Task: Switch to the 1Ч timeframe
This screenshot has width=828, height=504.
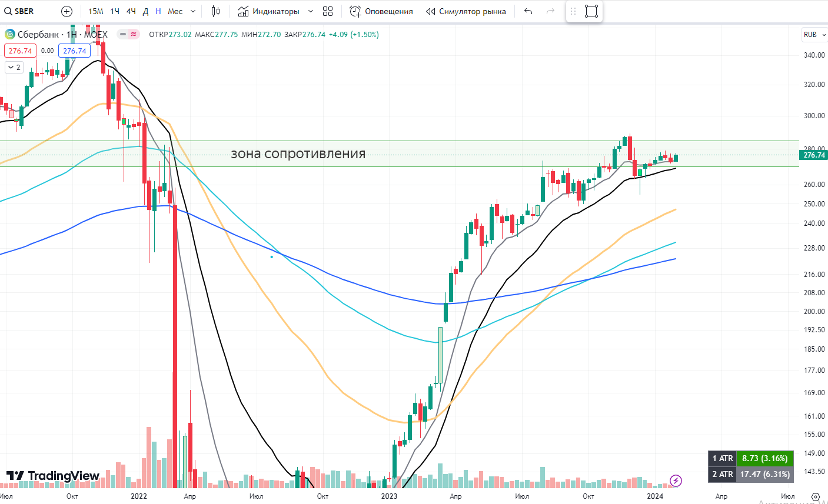Action: (115, 11)
